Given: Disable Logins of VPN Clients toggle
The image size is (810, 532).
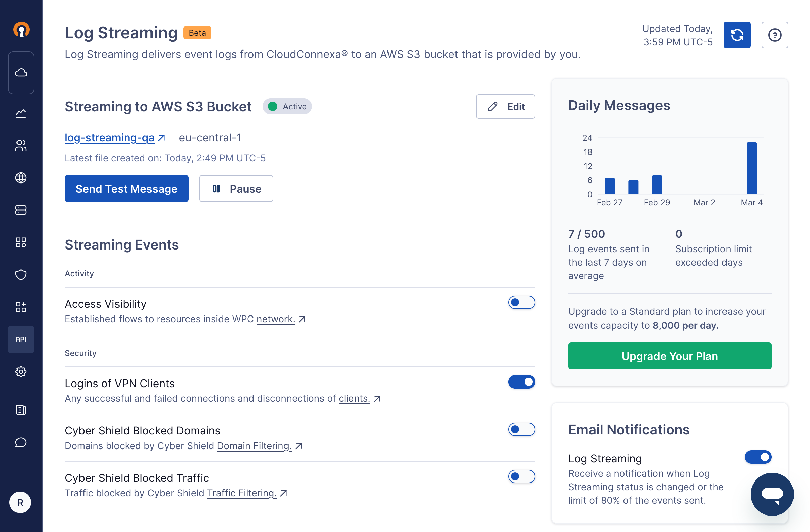Looking at the screenshot, I should (521, 382).
